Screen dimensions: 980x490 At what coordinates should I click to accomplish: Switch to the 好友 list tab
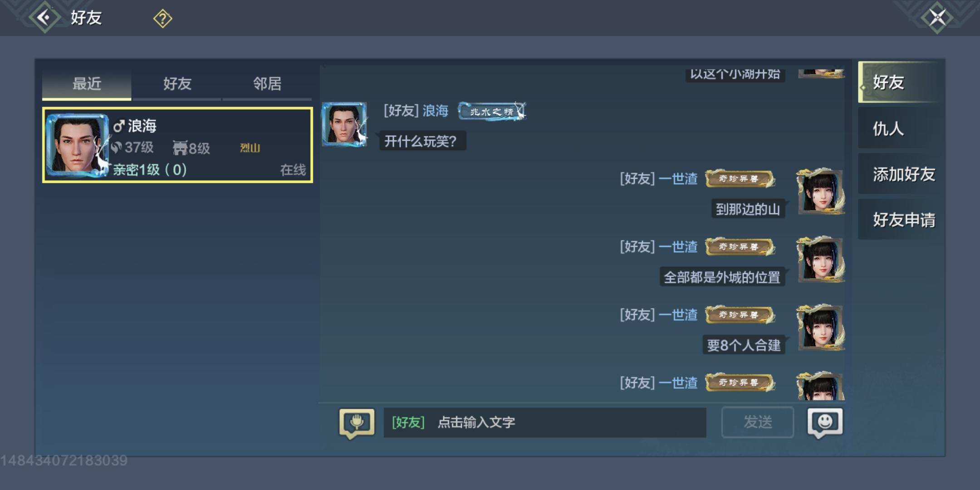[x=177, y=83]
